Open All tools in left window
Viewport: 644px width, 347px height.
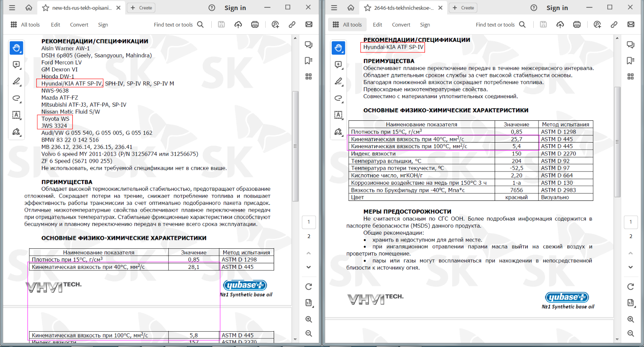[x=25, y=25]
